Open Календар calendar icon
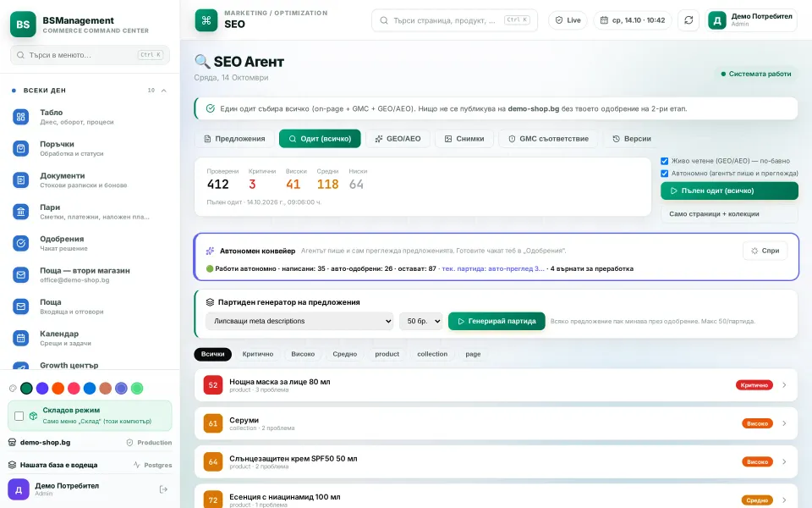The height and width of the screenshot is (508, 812). [x=20, y=338]
